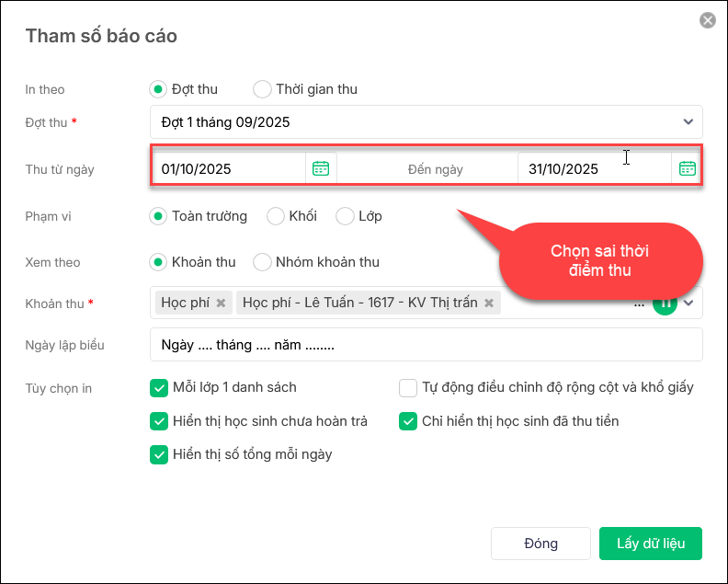Image resolution: width=728 pixels, height=584 pixels.
Task: Open the 'Đến ngày' calendar picker
Action: pyautogui.click(x=687, y=168)
